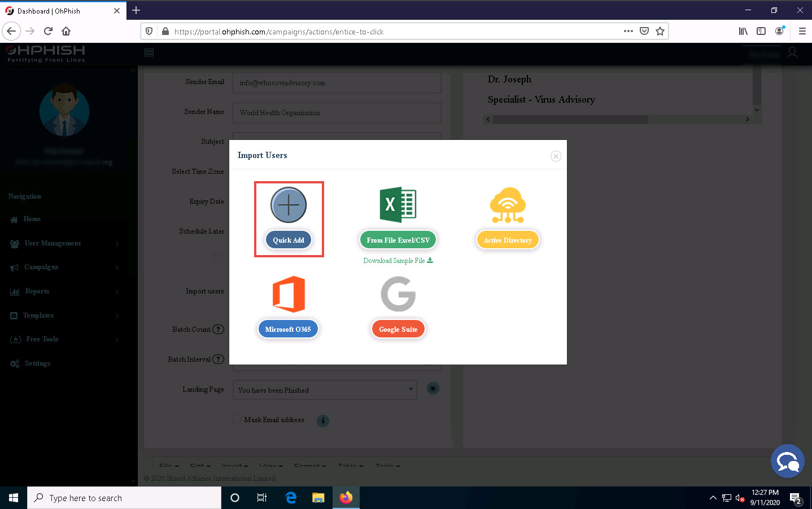Viewport: 812px width, 509px height.
Task: Click the user profile icon in header
Action: coord(792,52)
